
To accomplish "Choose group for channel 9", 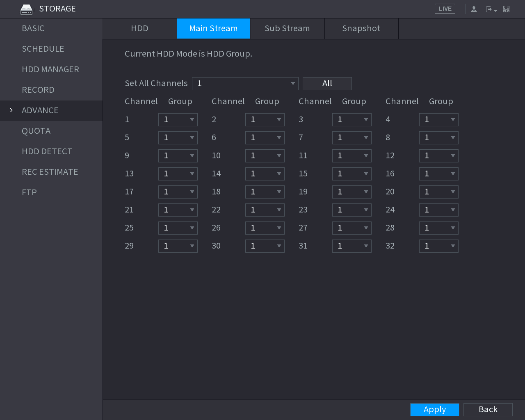I will click(178, 156).
